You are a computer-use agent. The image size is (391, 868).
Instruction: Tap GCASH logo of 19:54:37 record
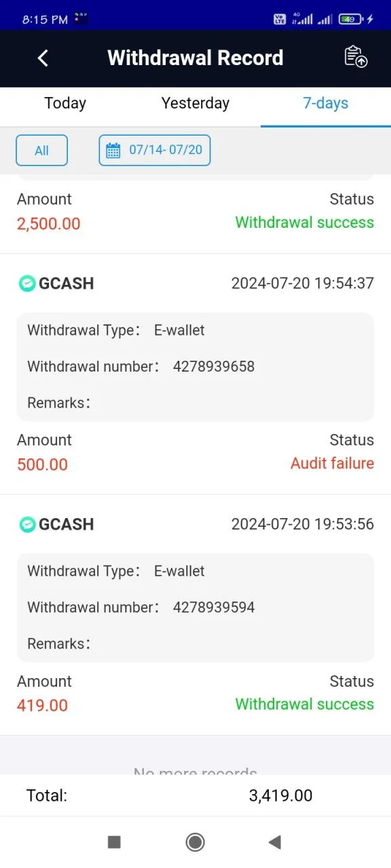pos(26,283)
